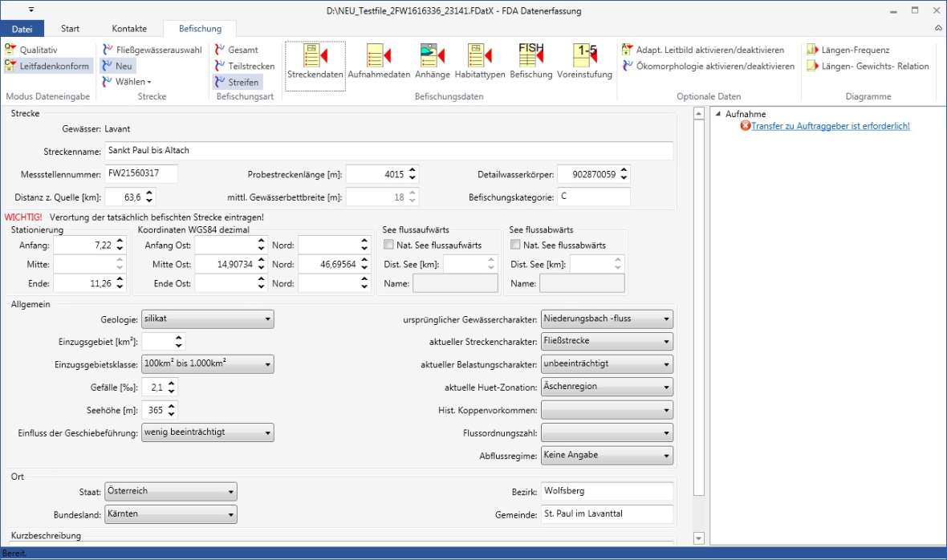This screenshot has height=560, width=947.
Task: Open the Streckendaten section
Action: click(315, 66)
